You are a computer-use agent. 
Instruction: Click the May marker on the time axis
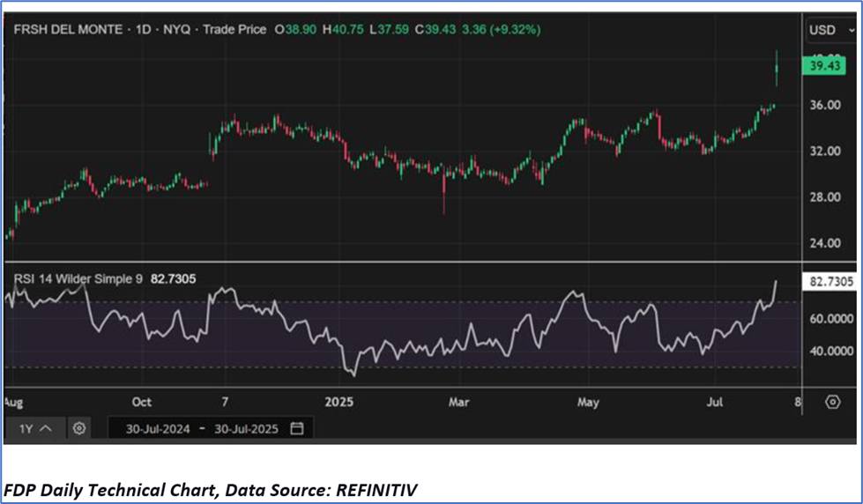(x=588, y=402)
